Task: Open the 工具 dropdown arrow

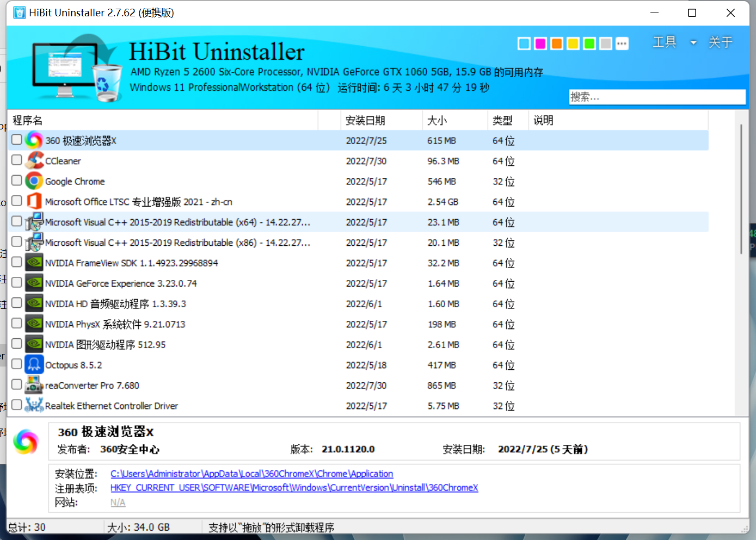Action: (693, 42)
